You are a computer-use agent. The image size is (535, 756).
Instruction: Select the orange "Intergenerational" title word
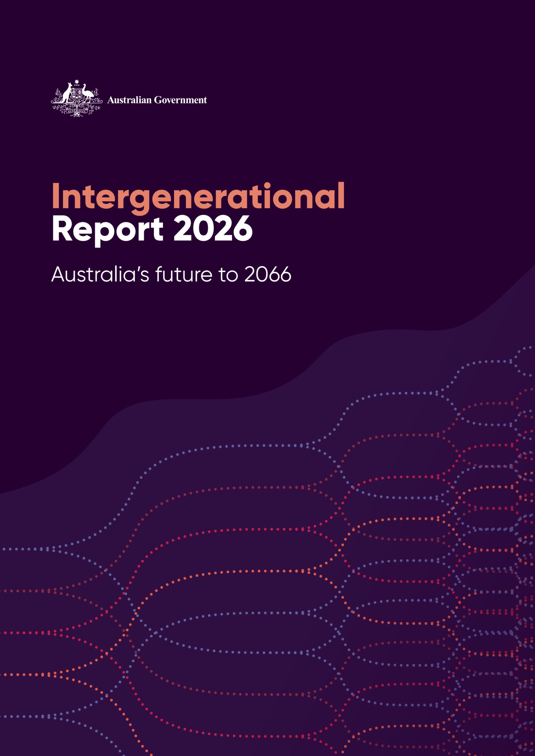198,198
